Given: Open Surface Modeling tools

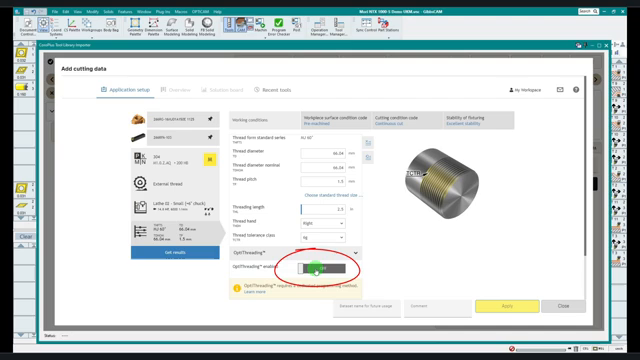Looking at the screenshot, I should tap(172, 27).
